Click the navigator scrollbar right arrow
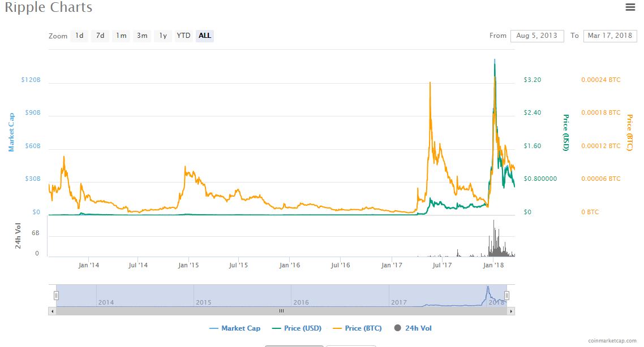644x347 pixels. click(511, 311)
